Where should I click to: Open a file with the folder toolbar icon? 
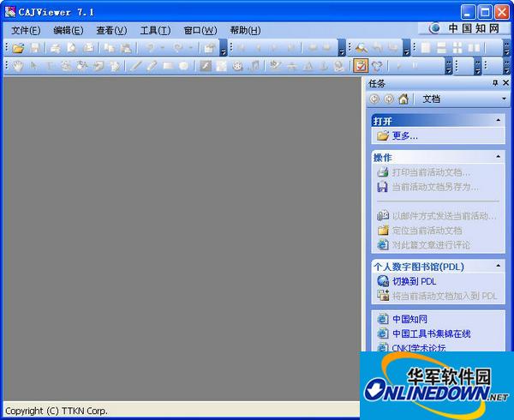(18, 48)
